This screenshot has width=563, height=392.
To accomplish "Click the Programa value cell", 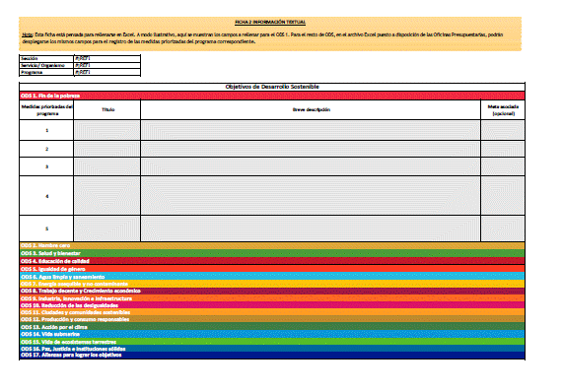I will pos(107,72).
